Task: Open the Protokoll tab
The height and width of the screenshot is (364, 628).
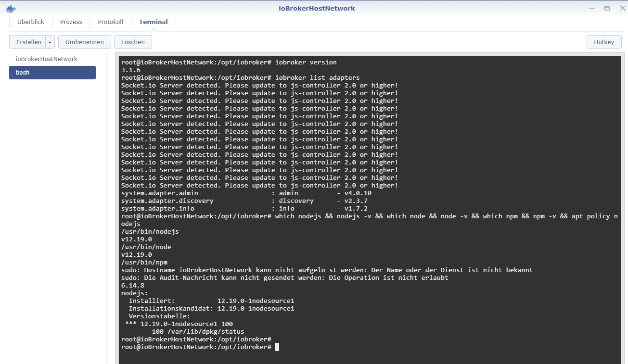Action: [111, 22]
